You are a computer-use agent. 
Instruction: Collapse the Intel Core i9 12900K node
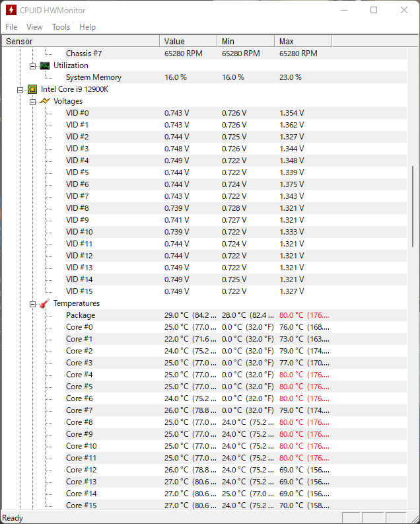pos(20,89)
